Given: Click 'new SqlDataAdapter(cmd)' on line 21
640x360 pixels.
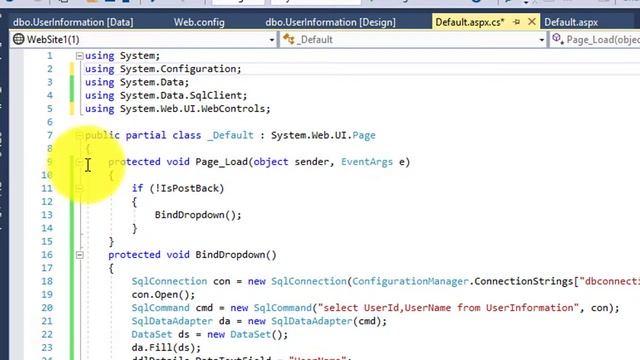Looking at the screenshot, I should pyautogui.click(x=314, y=321).
